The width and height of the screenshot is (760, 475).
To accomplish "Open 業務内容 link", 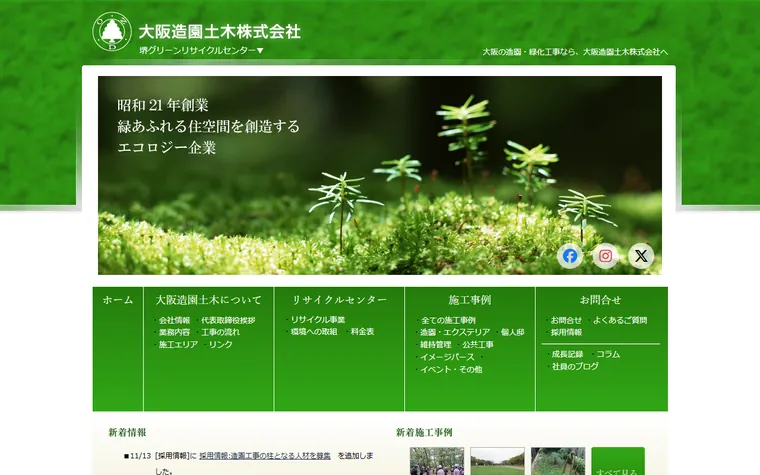I will click(174, 332).
